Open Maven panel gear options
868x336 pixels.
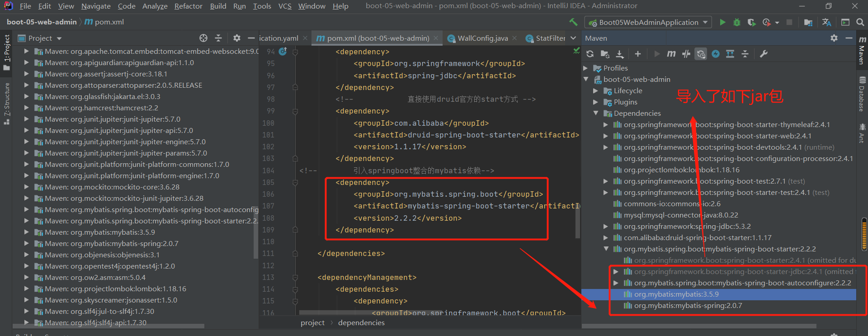(x=834, y=38)
